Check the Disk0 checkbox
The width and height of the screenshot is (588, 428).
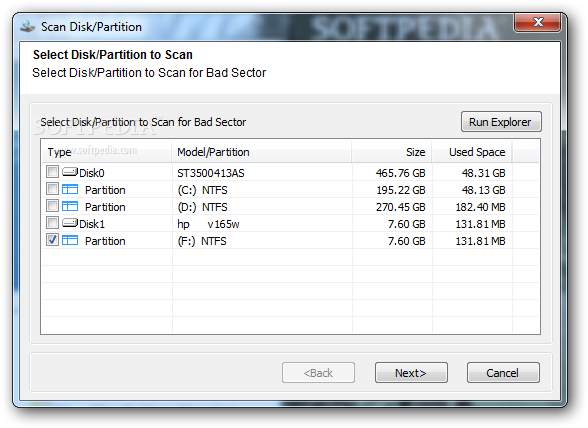(x=52, y=172)
